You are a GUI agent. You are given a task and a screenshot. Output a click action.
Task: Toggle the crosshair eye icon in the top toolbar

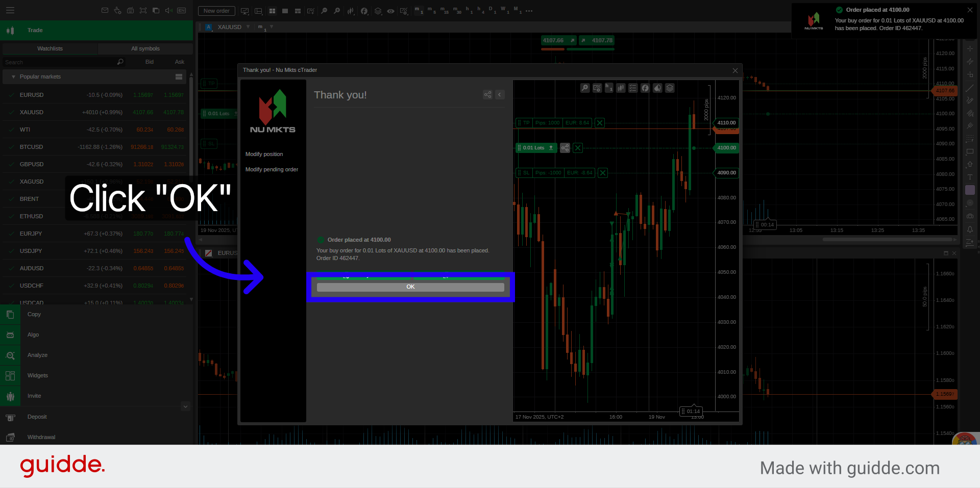390,11
